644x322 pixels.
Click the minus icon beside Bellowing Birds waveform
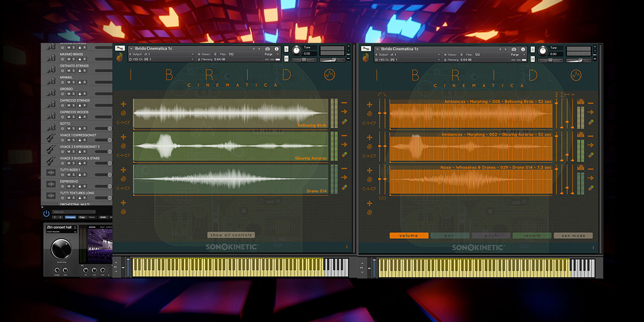pyautogui.click(x=344, y=103)
